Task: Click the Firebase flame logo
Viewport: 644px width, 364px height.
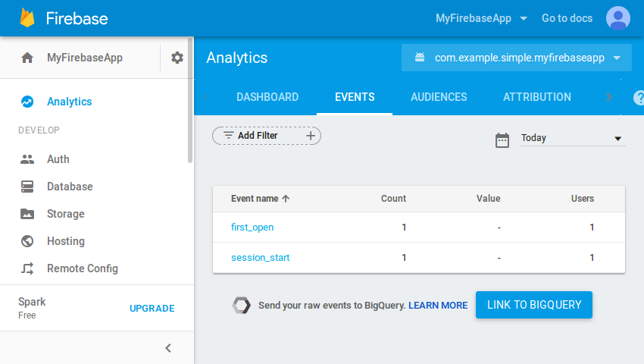Action: (27, 18)
